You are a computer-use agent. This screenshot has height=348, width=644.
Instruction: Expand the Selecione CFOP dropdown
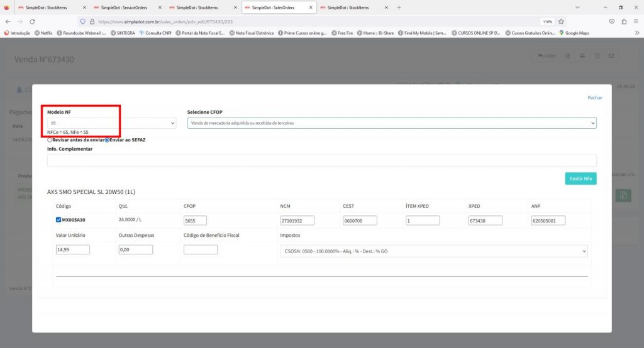[x=391, y=123]
